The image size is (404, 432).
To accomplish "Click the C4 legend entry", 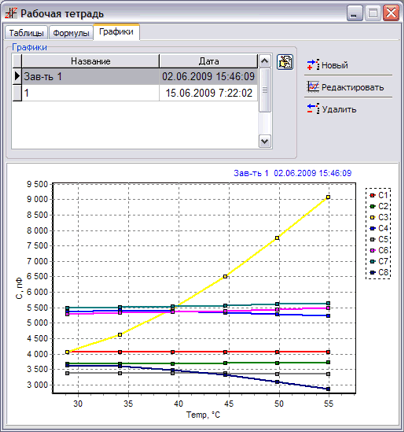I will point(379,228).
